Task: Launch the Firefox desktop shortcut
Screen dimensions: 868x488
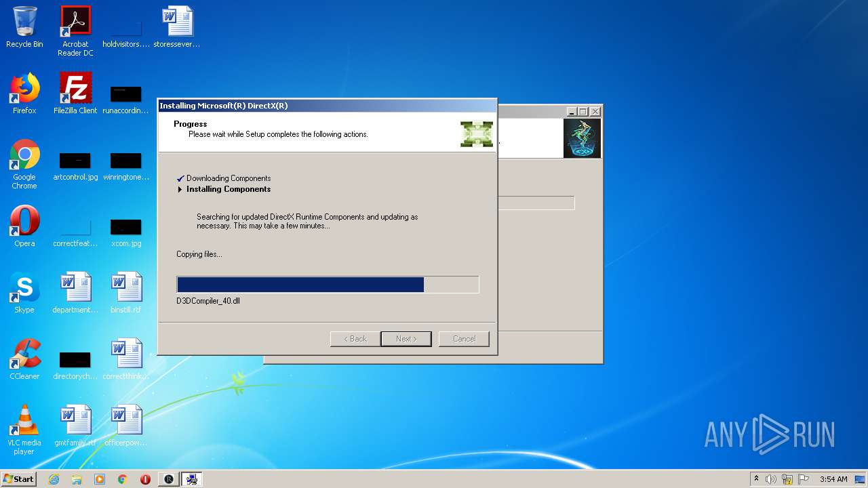Action: 24,94
